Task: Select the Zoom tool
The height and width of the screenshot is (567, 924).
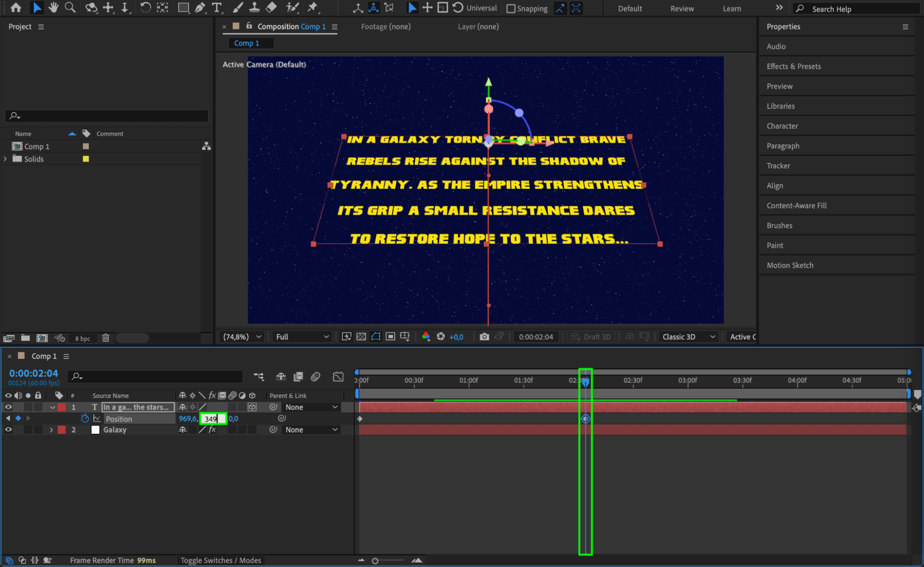Action: (x=70, y=7)
